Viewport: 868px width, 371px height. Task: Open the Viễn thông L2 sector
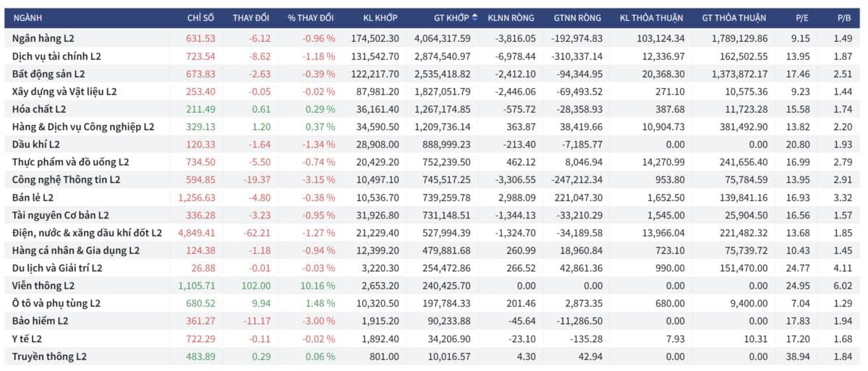[433, 286]
